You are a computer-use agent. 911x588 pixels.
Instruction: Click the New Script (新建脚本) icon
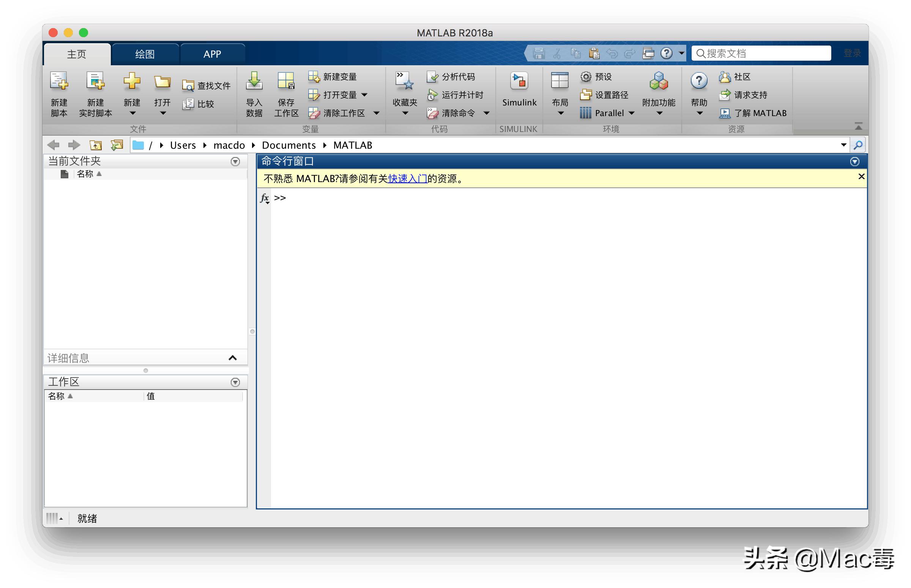[x=59, y=81]
